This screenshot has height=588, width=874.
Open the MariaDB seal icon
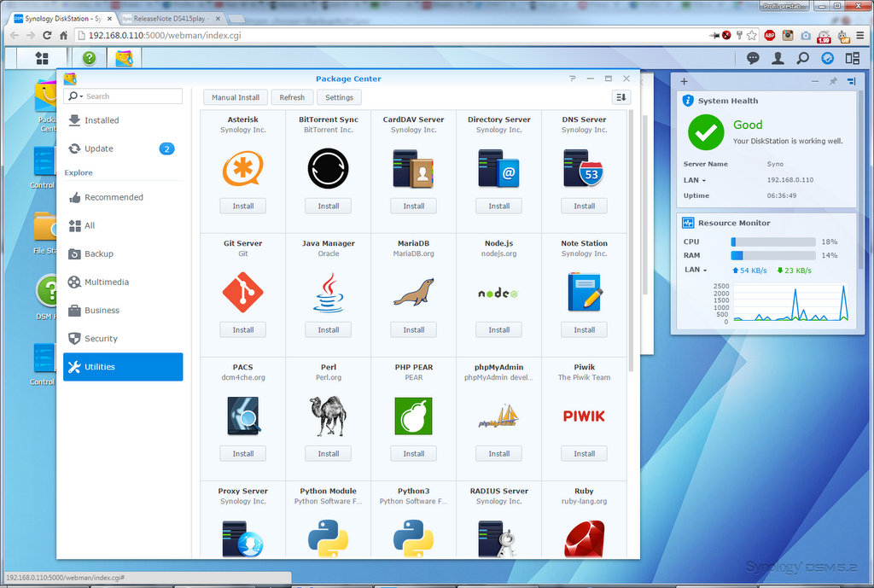coord(414,292)
